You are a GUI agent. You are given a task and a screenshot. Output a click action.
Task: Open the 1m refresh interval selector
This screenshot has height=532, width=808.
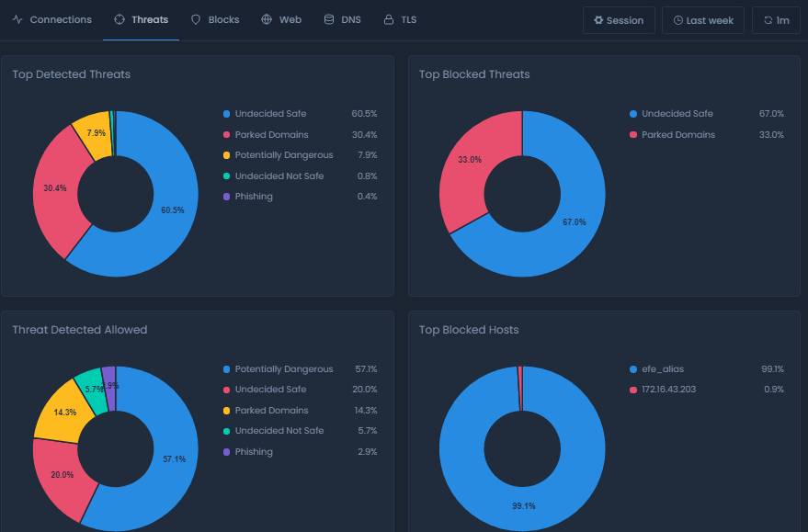click(x=775, y=19)
